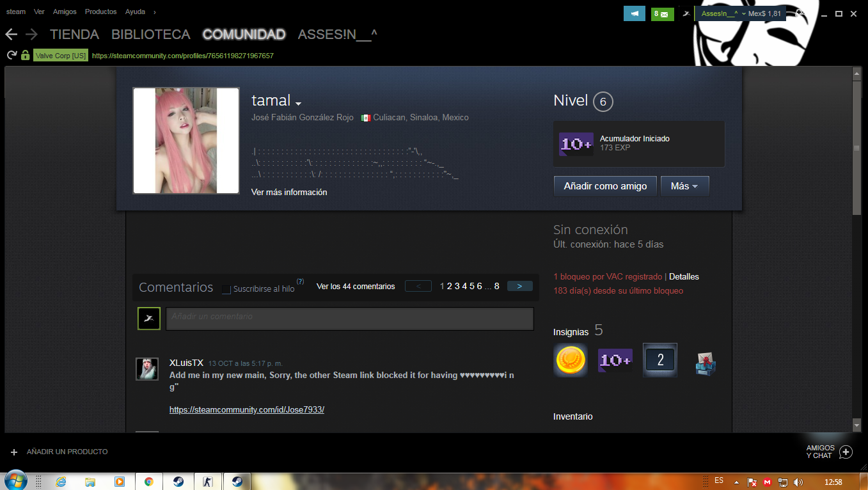Open the Más dropdown button
Viewport: 868px width, 490px height.
pyautogui.click(x=684, y=186)
